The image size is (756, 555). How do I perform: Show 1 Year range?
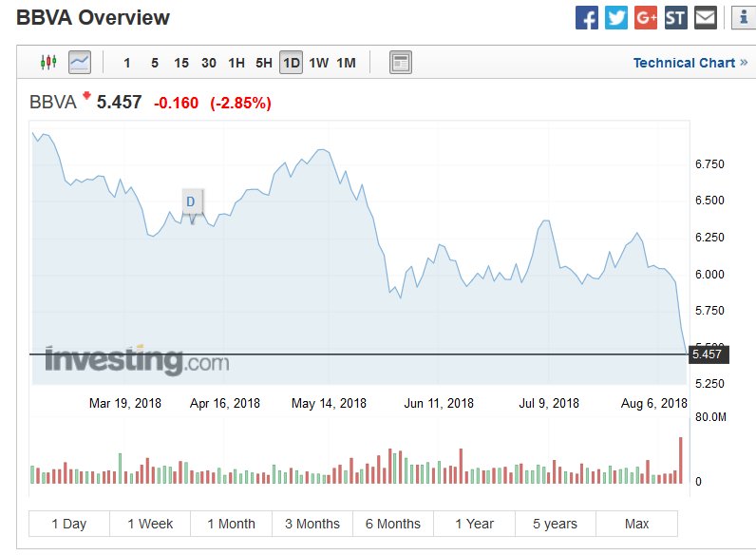click(475, 524)
